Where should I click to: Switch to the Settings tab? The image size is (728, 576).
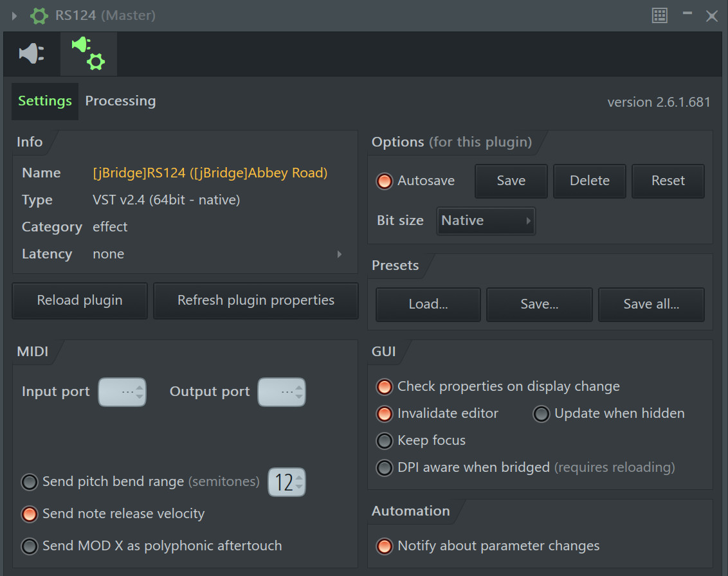(x=45, y=101)
